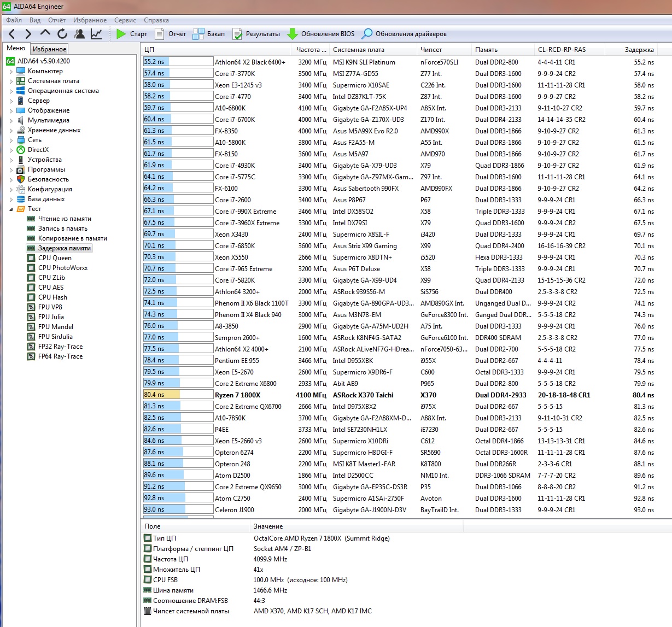The width and height of the screenshot is (672, 627).
Task: Expand the Компьютер tree node
Action: tap(11, 71)
